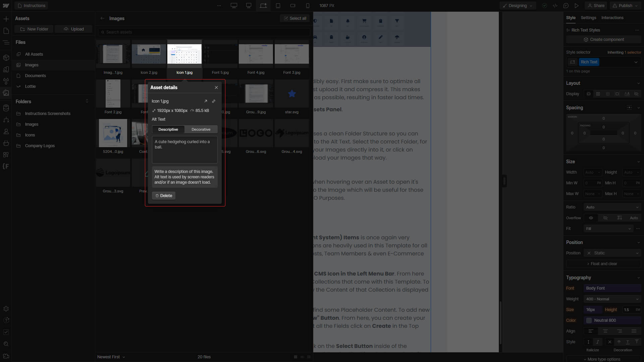Select Descriptive alt text option
The image size is (644, 362).
168,129
